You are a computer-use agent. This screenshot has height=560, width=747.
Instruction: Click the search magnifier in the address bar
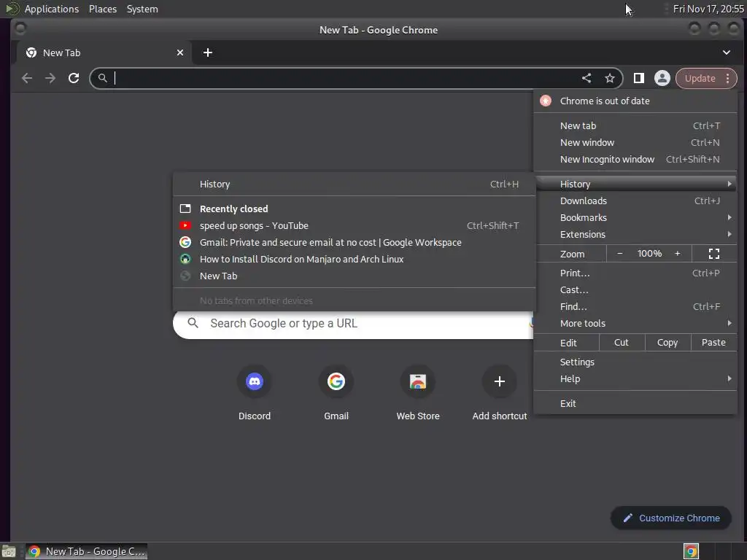[x=102, y=78]
